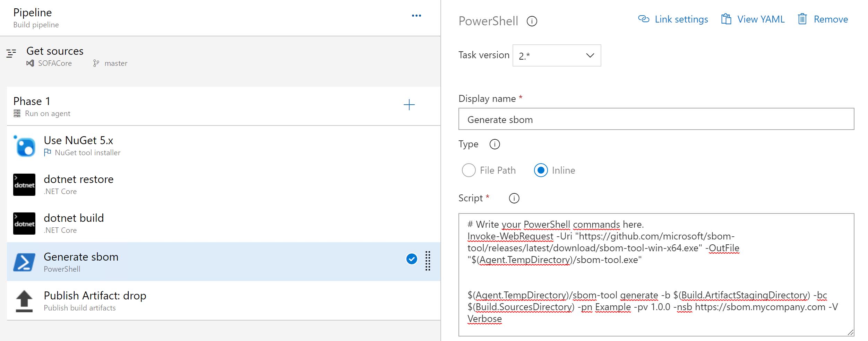868x341 pixels.
Task: Click Link settings
Action: 673,19
